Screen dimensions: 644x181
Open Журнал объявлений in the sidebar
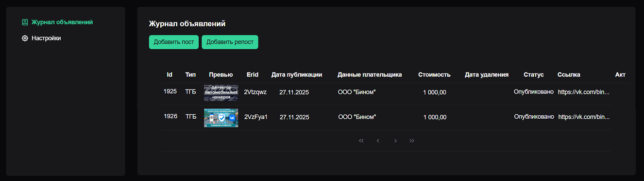tap(57, 22)
